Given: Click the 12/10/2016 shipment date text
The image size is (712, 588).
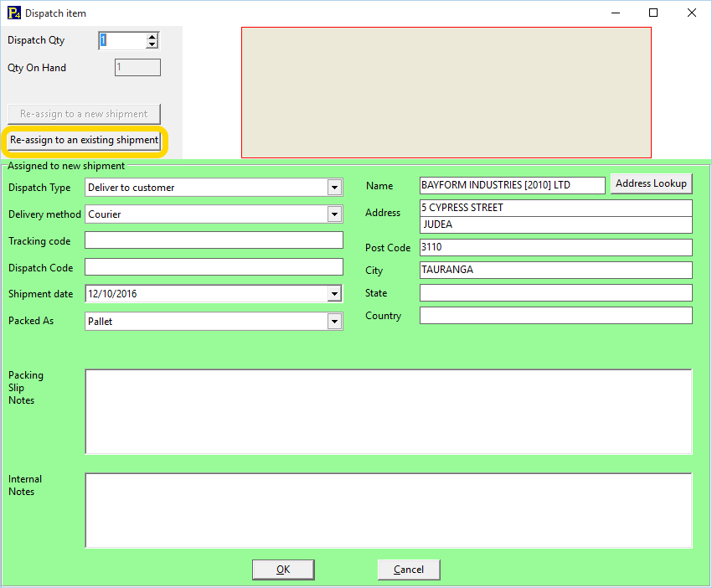Looking at the screenshot, I should [112, 294].
